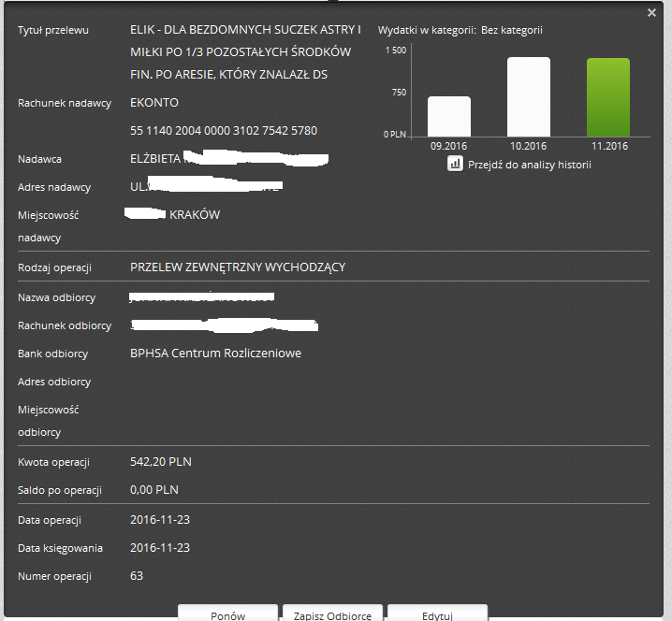Click the EKONTO account name
672x621 pixels.
[x=154, y=103]
